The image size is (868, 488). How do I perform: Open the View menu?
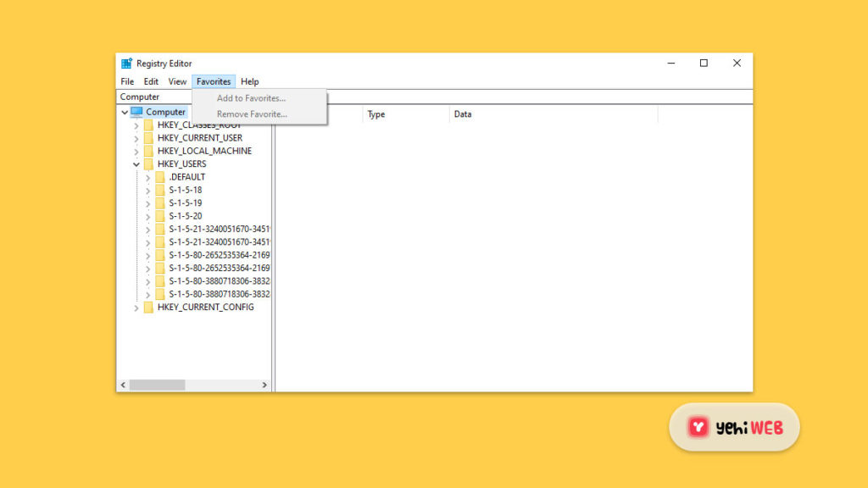click(177, 82)
